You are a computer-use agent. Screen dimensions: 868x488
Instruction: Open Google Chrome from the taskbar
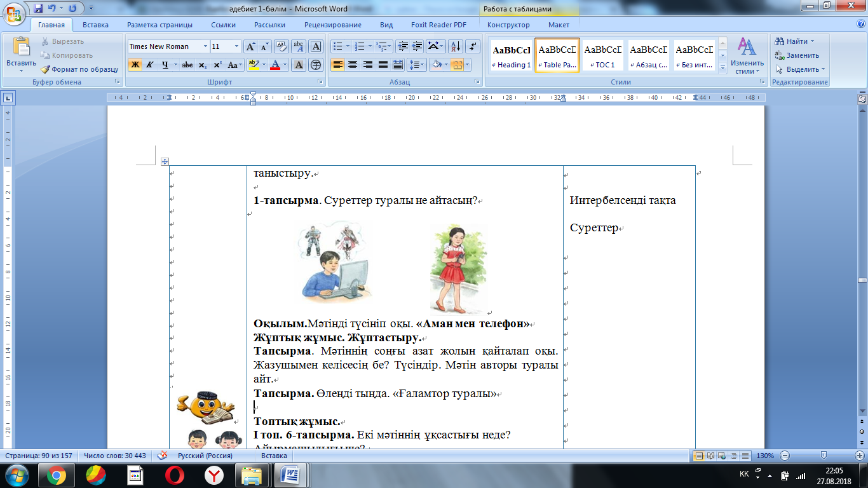click(56, 475)
